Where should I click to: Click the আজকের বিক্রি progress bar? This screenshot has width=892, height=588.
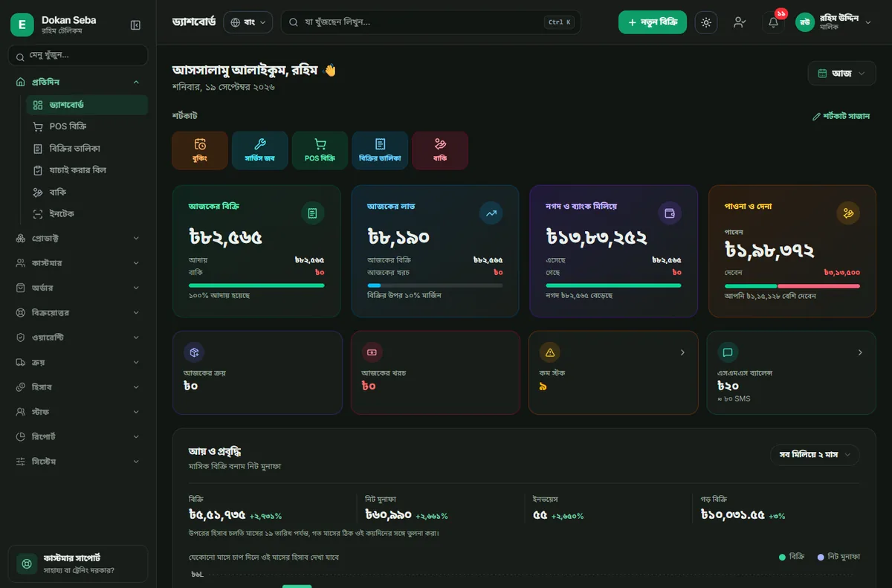tap(256, 285)
